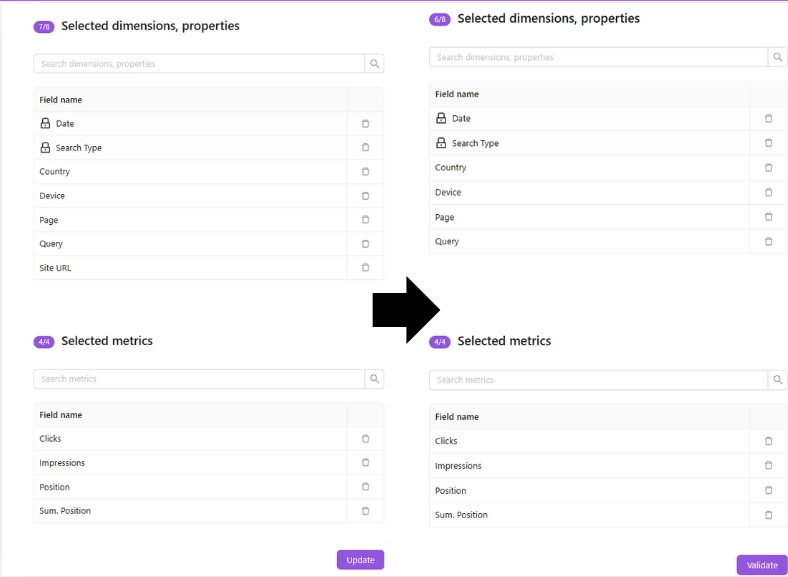Focus right 'Search dimensions, properties' field
Screen dimensions: 788x577
pos(599,57)
